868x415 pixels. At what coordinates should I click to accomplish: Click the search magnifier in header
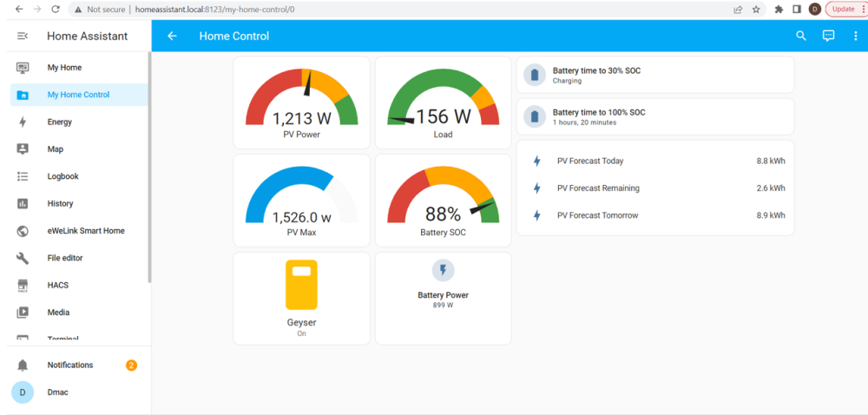801,36
